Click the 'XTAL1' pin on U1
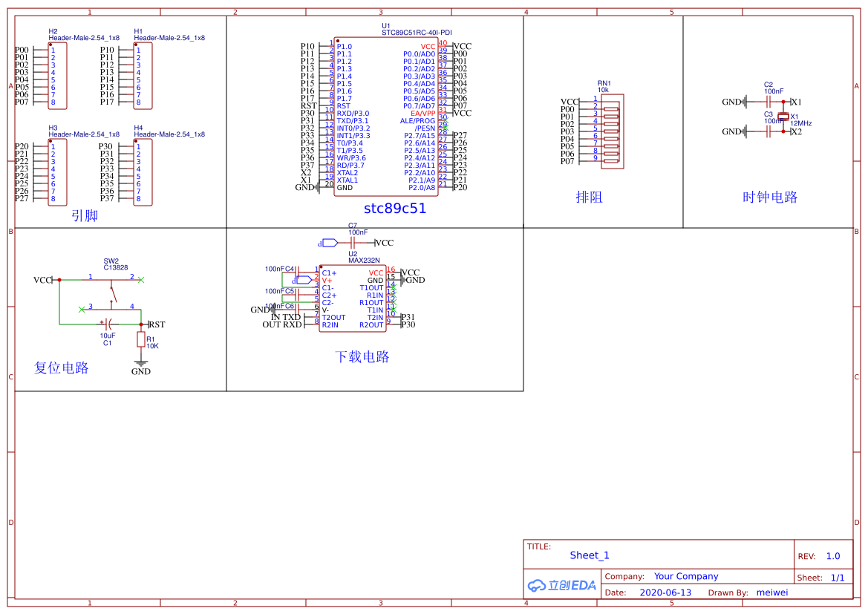The image size is (868, 614). [x=347, y=180]
